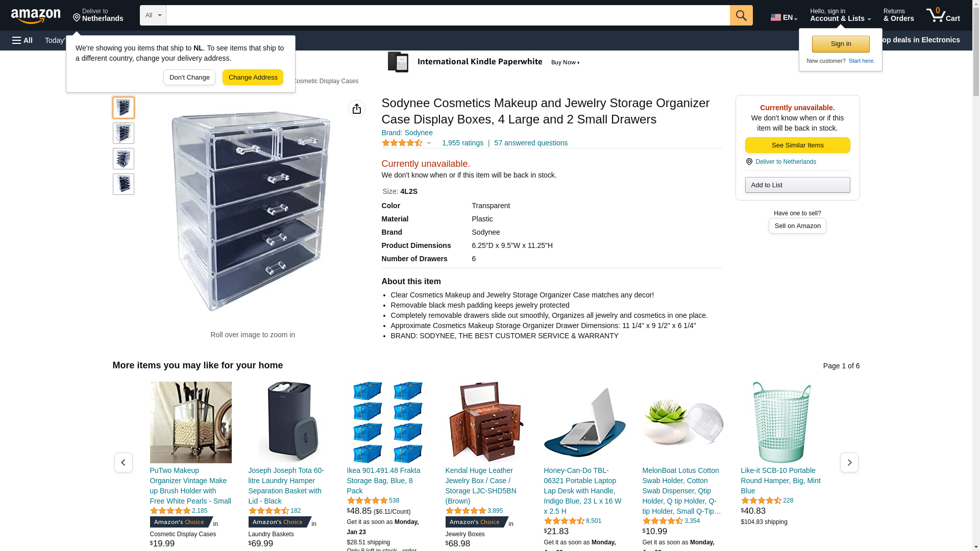Screen dimensions: 980x551
Task: Open Returns & Orders
Action: (898, 15)
